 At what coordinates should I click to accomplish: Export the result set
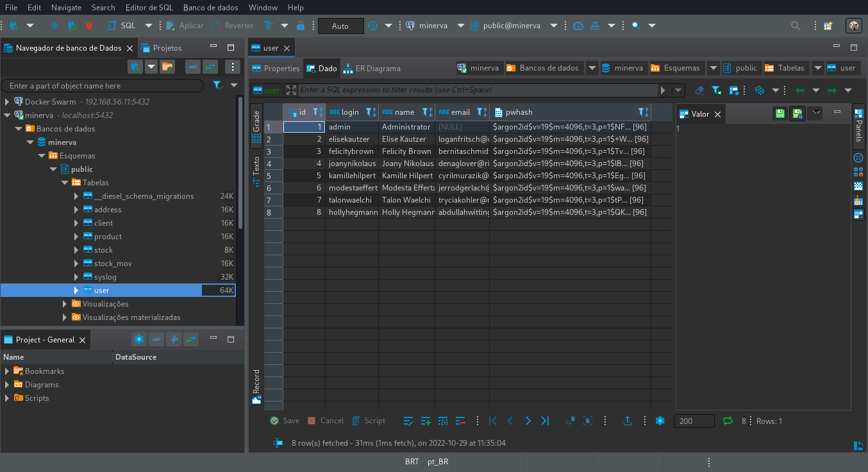(x=628, y=421)
